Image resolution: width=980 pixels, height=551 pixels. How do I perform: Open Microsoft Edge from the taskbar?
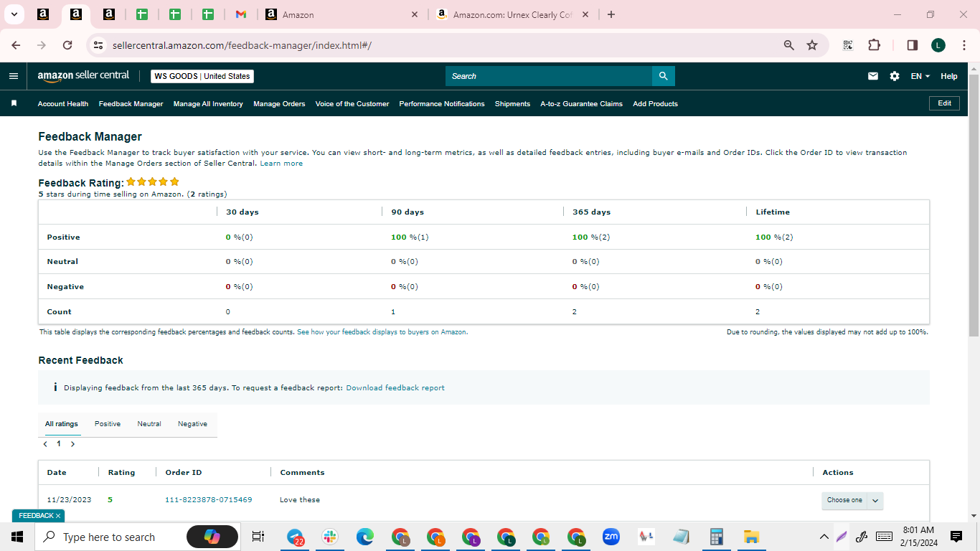(365, 537)
